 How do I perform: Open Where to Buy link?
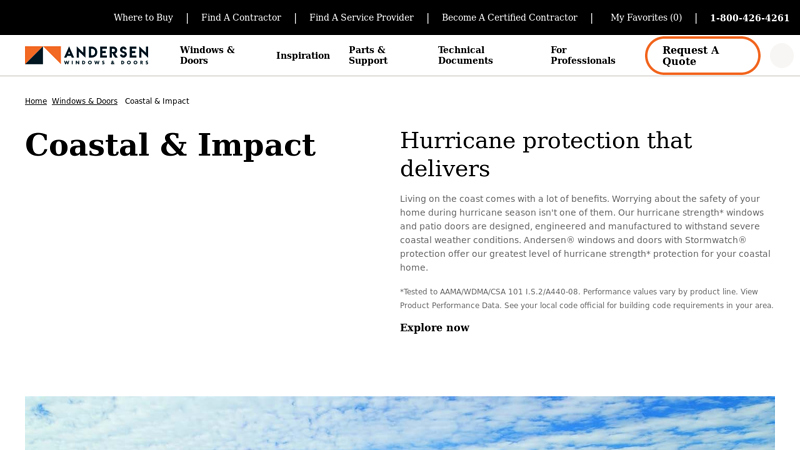143,17
